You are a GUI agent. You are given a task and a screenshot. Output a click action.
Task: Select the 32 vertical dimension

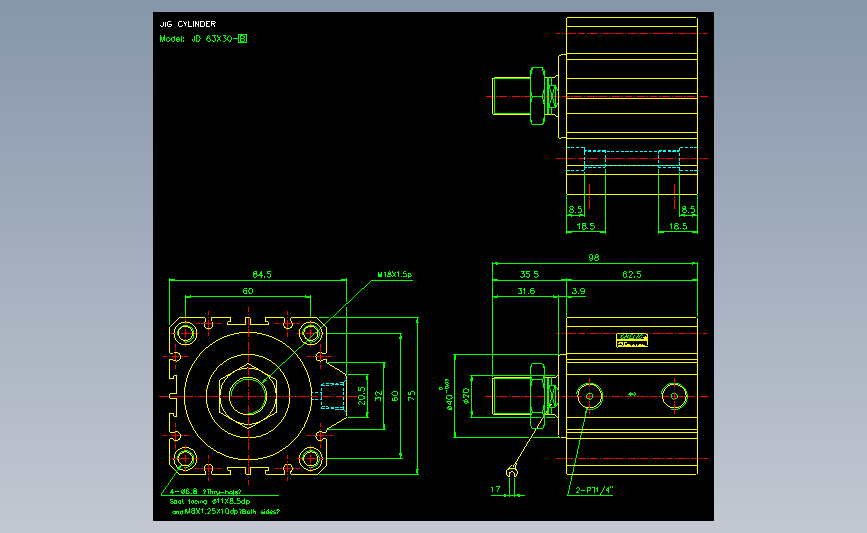point(379,396)
